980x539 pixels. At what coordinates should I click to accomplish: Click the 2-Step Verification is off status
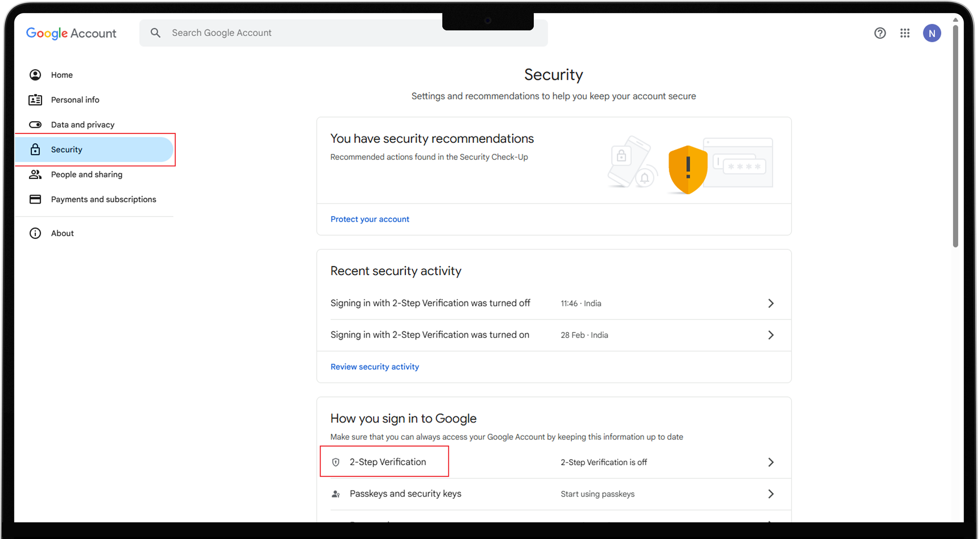pyautogui.click(x=603, y=462)
